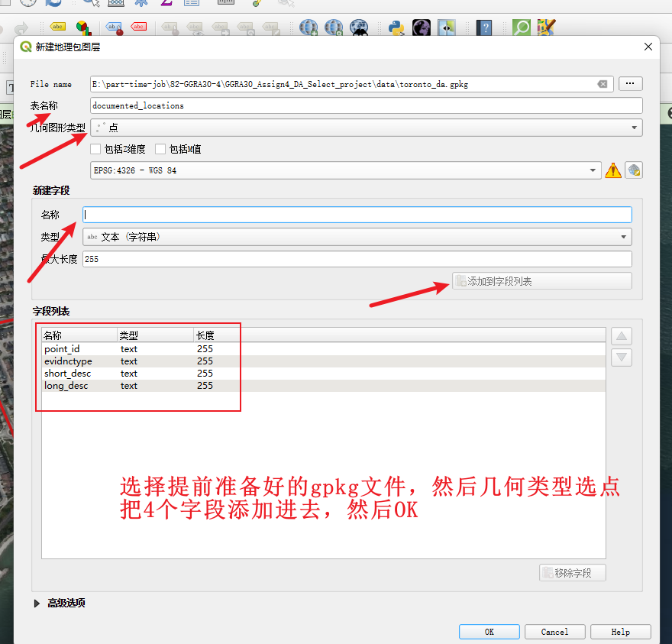Select the point_id row in field list
The image size is (672, 644).
(x=324, y=349)
